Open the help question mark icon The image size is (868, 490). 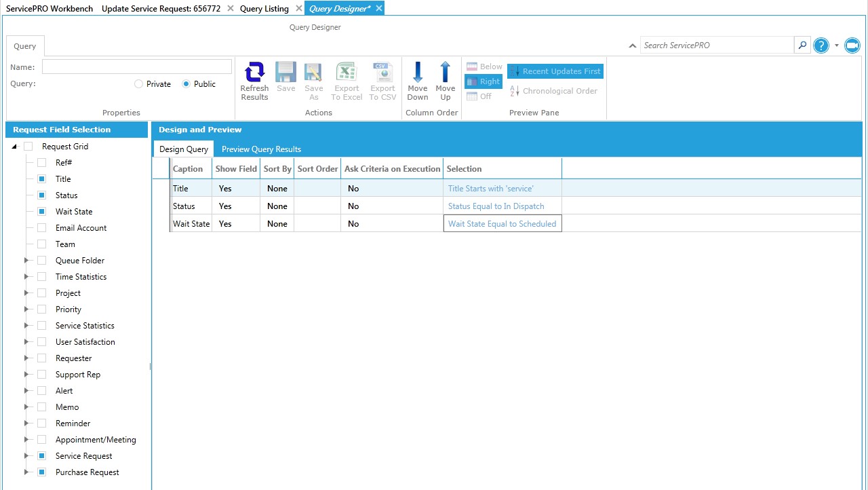tap(821, 45)
